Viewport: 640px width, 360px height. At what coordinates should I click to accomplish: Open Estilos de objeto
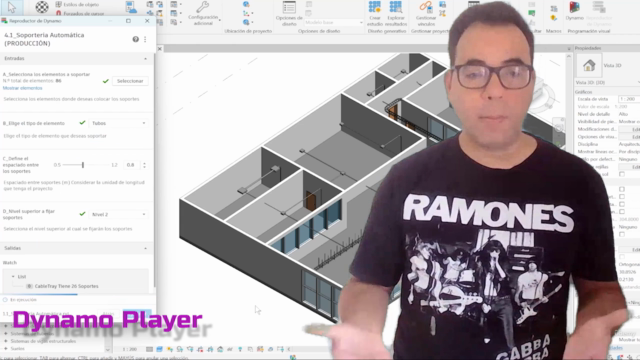(78, 4)
